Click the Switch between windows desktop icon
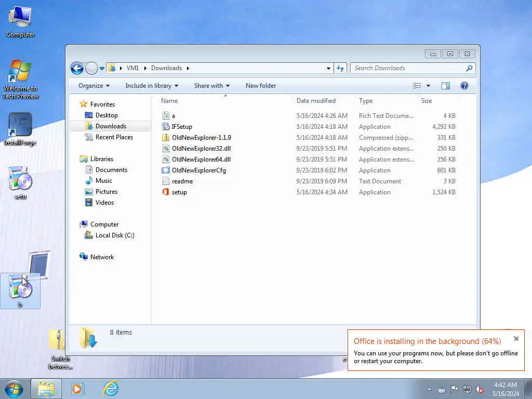 (60, 349)
